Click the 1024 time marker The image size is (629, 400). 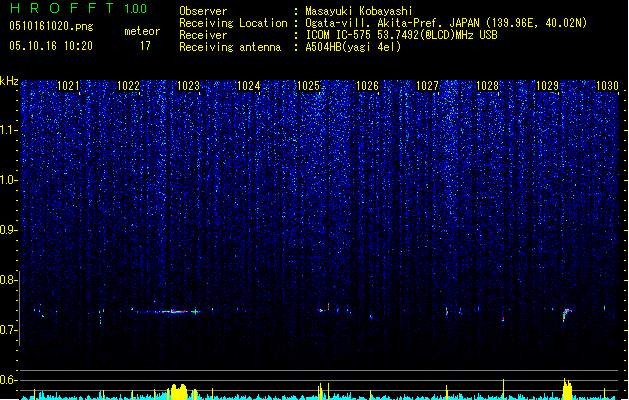(x=248, y=86)
